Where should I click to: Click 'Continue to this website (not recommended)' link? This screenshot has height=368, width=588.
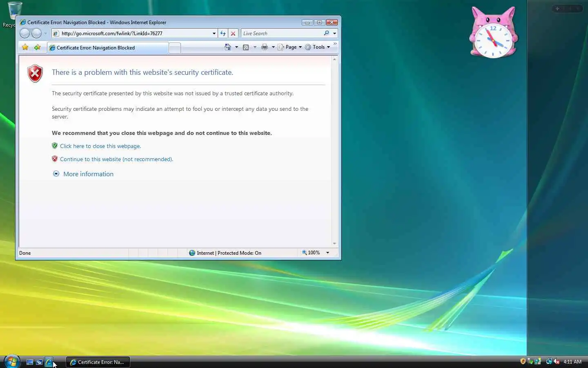point(116,159)
